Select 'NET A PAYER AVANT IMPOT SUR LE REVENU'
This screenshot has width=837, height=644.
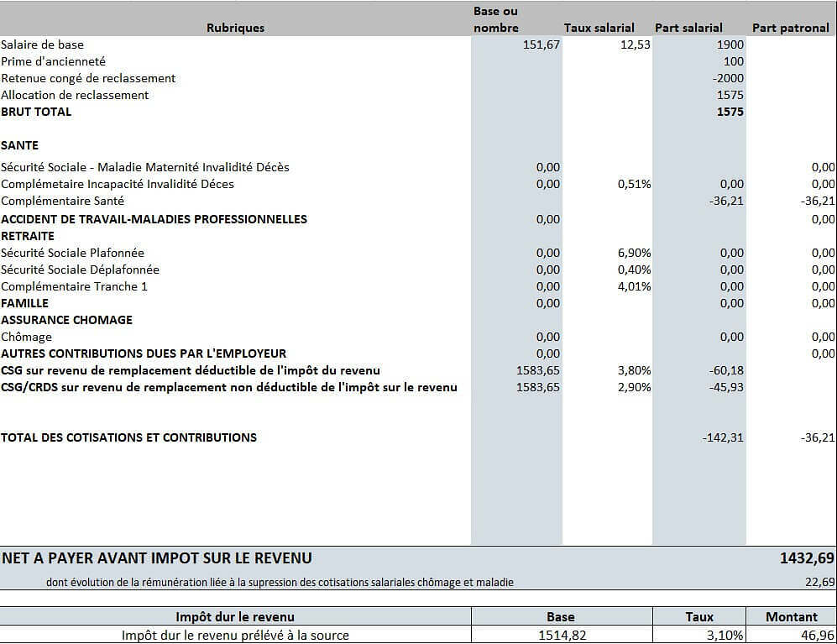click(157, 558)
